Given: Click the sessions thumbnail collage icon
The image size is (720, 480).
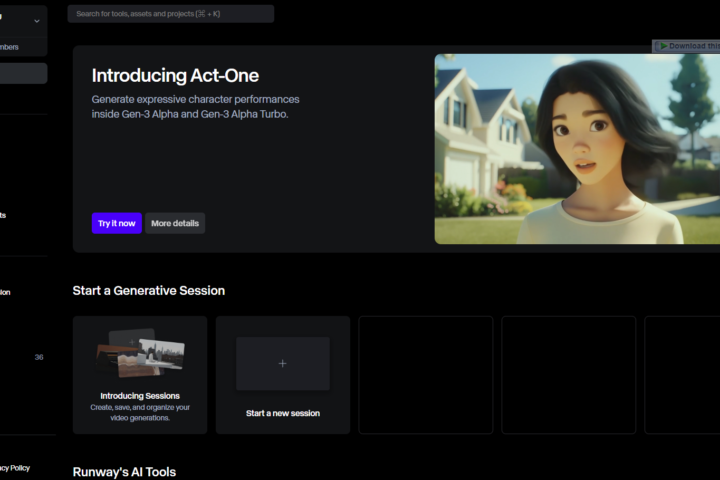Looking at the screenshot, I should (140, 352).
